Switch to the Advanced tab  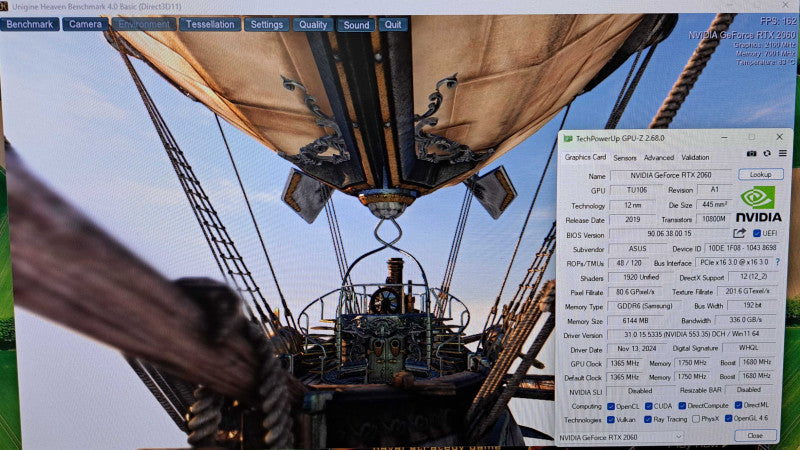coord(659,158)
